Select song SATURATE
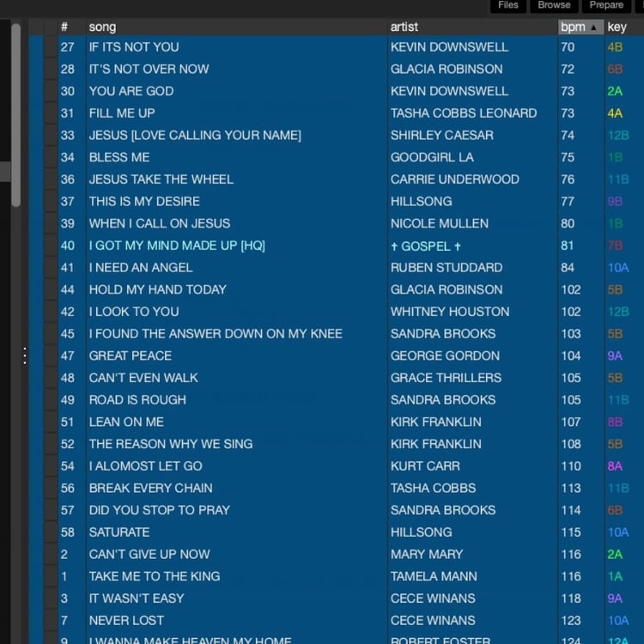Screen dimensions: 644x644 (119, 532)
